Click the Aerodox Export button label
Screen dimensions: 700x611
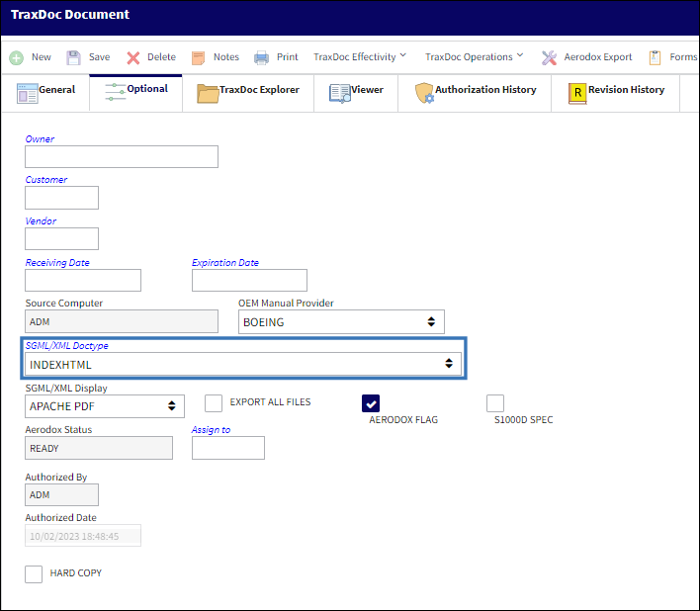click(598, 57)
